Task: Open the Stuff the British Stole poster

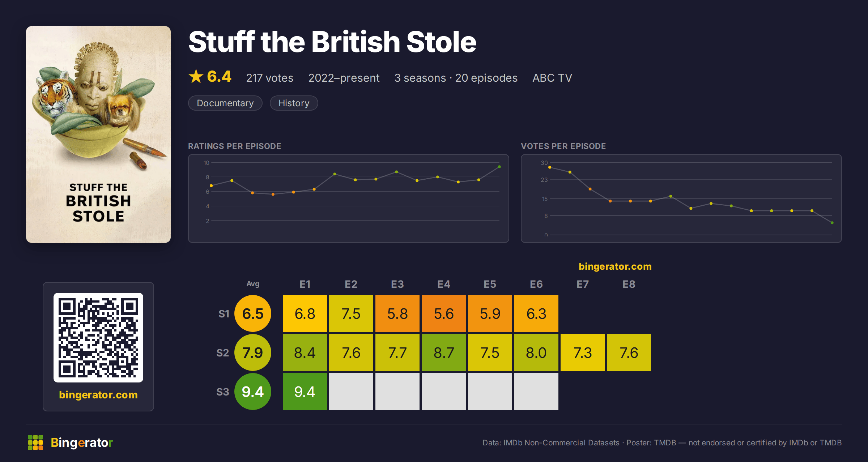Action: tap(98, 134)
